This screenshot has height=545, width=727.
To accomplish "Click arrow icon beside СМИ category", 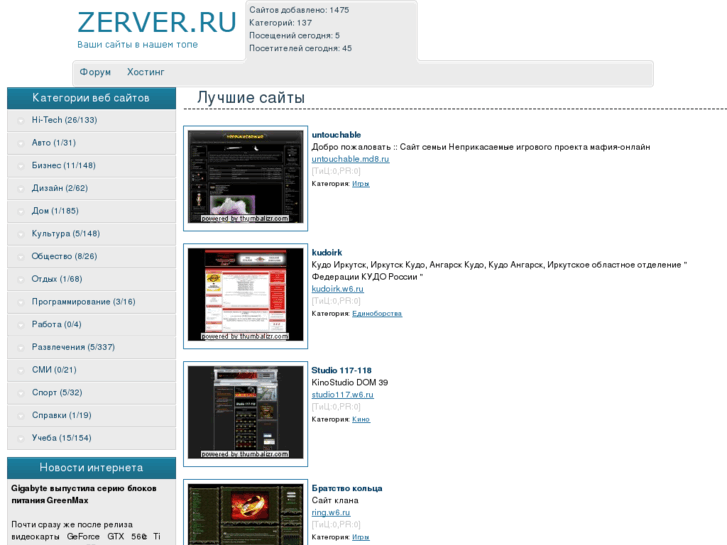I will coord(20,371).
